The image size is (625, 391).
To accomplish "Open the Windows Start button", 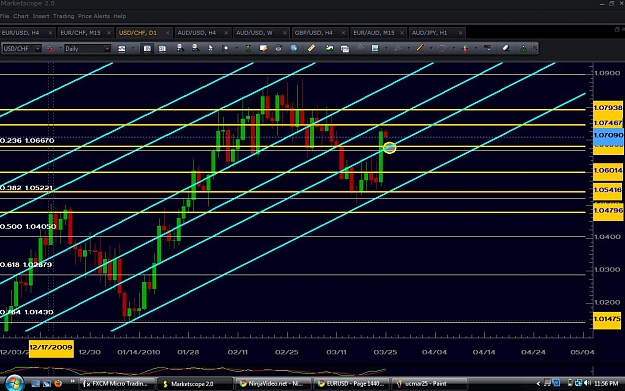I will point(14,383).
